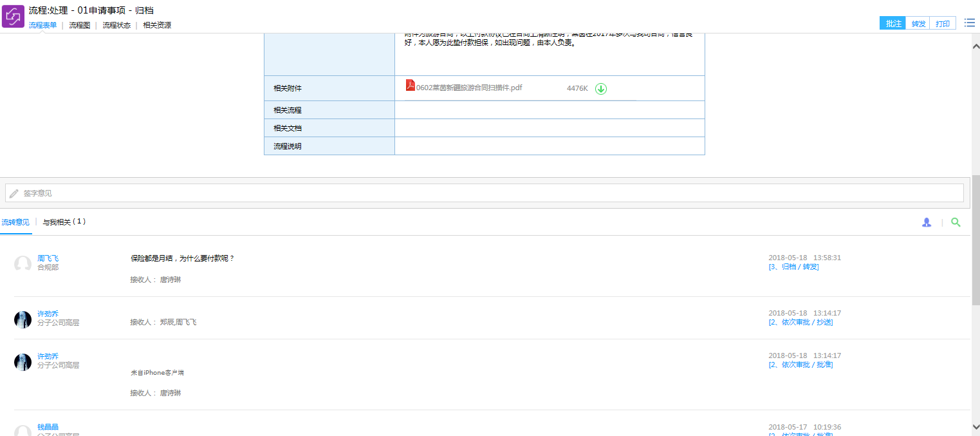Click the 打印 button
This screenshot has width=980, height=436.
click(942, 24)
